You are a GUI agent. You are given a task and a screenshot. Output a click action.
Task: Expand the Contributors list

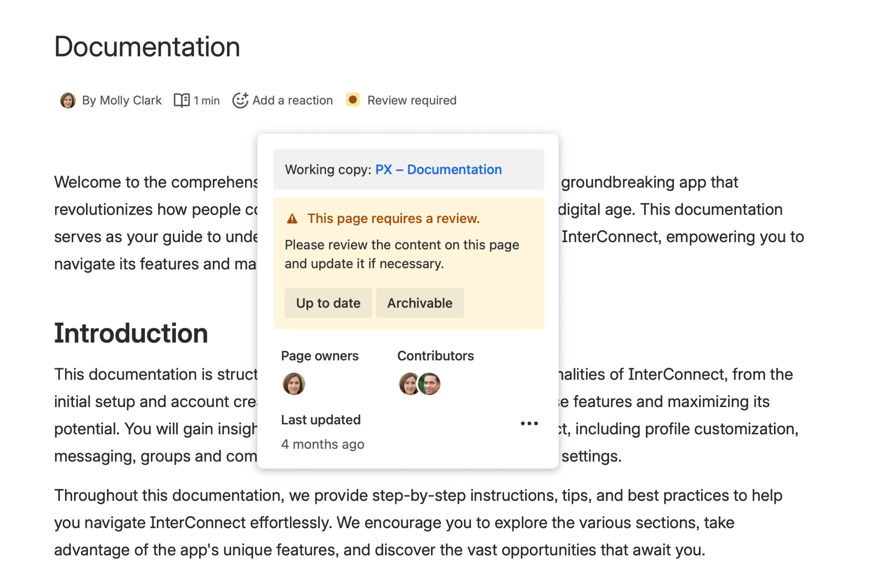click(435, 355)
